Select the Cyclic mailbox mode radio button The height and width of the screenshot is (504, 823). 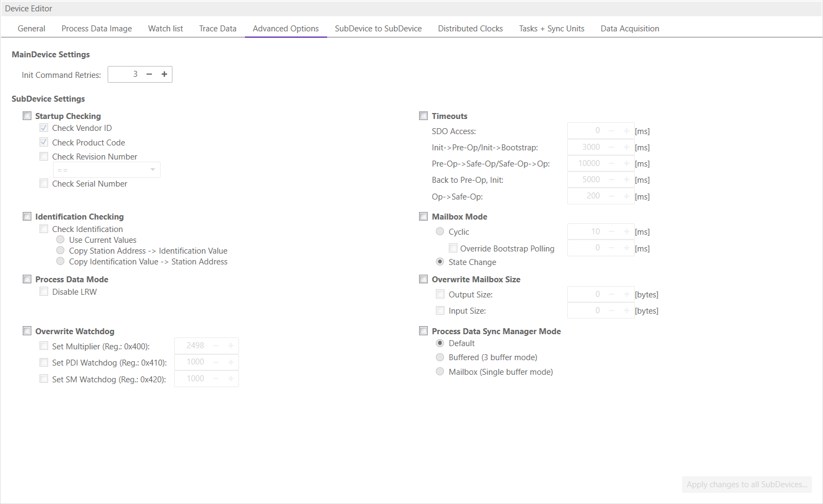440,231
